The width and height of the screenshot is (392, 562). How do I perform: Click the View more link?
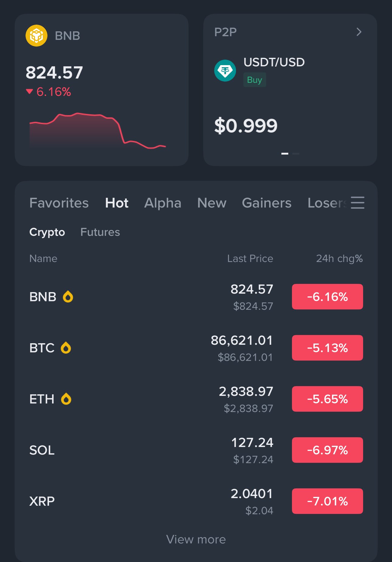[196, 539]
